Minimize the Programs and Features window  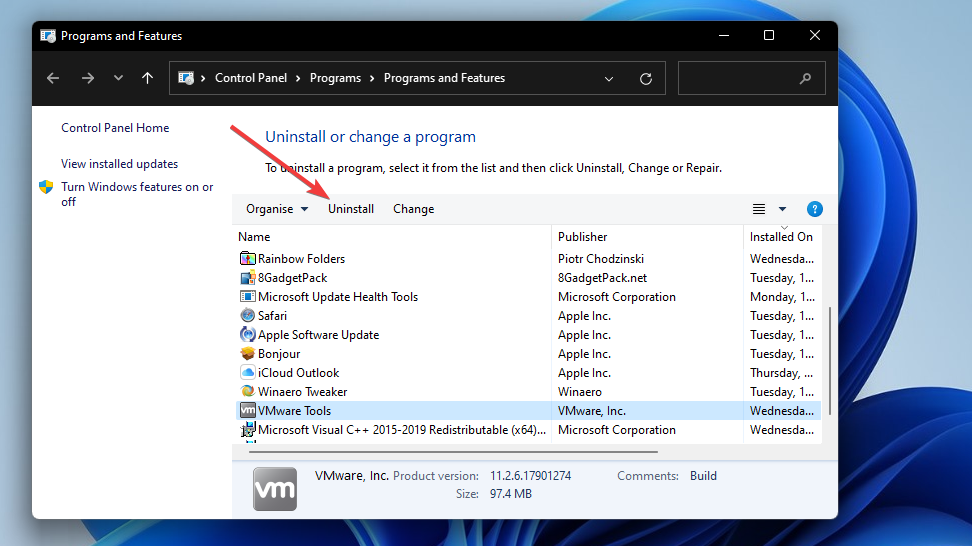point(723,35)
